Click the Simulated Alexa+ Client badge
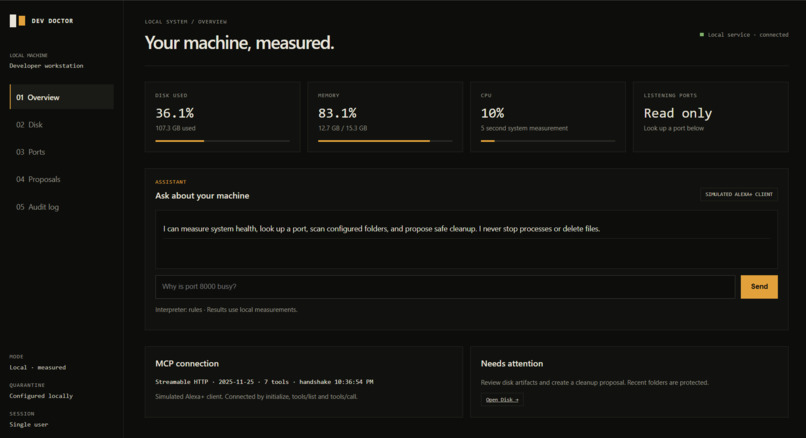The height and width of the screenshot is (438, 806). 739,194
